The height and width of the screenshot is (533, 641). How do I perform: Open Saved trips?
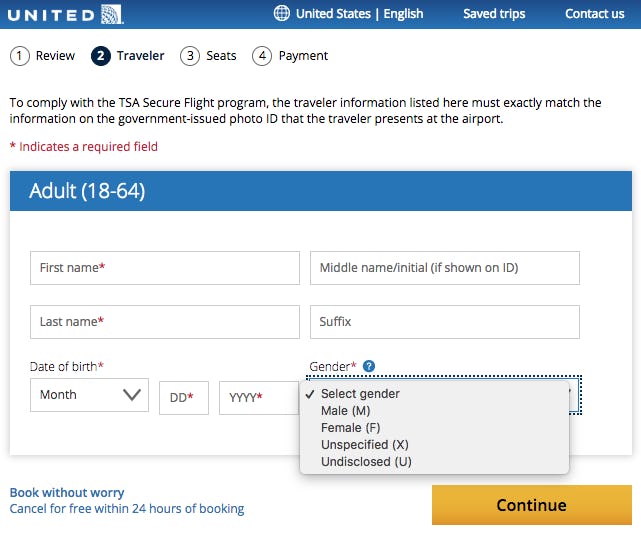click(494, 14)
